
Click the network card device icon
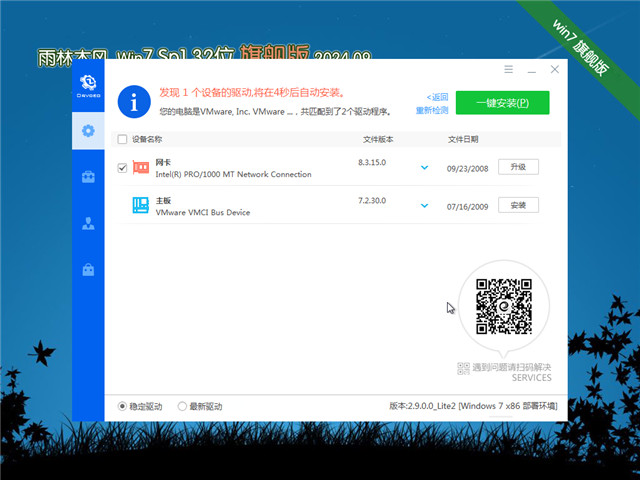(140, 167)
